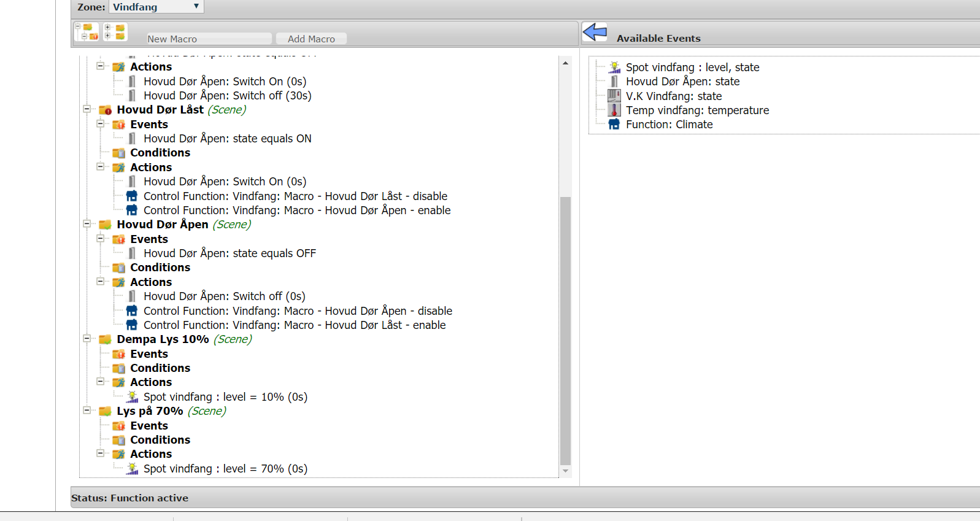Select the 'Lys på 70% (Scene)' label
980x521 pixels.
tap(171, 411)
